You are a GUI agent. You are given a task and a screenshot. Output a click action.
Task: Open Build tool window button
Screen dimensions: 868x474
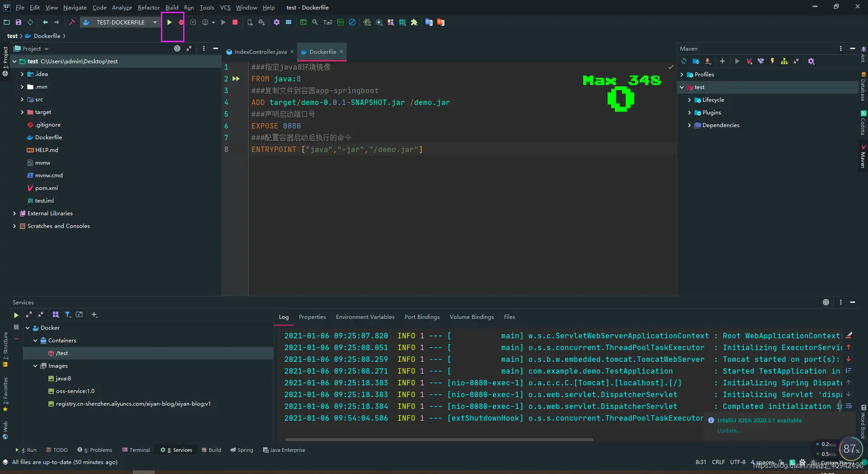pos(211,450)
